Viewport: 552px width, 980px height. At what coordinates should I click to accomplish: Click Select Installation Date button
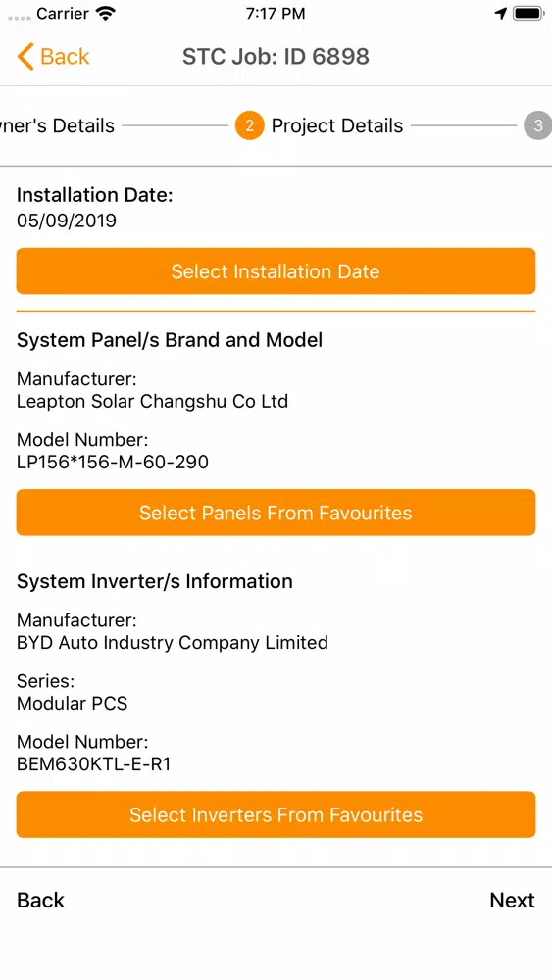point(276,271)
